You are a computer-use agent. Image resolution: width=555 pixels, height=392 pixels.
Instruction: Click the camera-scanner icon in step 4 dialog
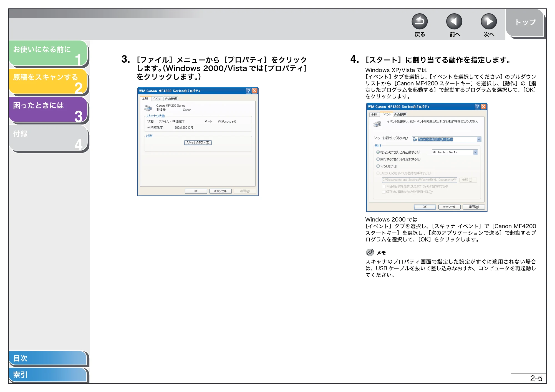[377, 124]
